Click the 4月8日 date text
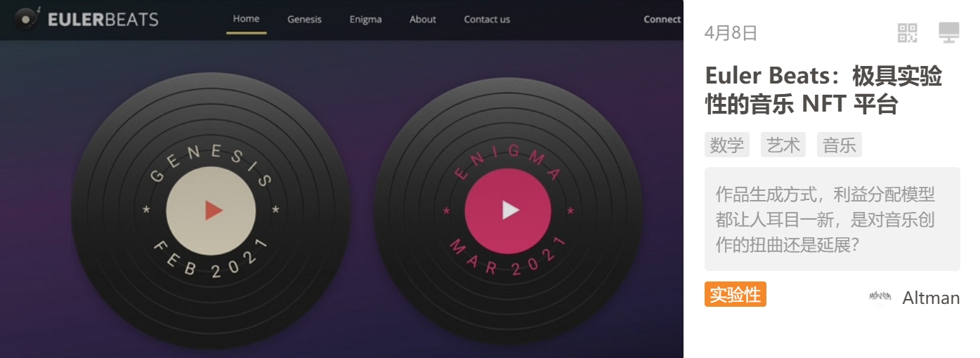This screenshot has height=358, width=980. (731, 33)
